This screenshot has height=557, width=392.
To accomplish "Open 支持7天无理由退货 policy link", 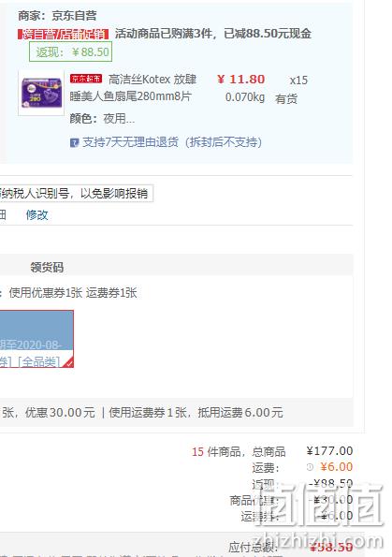I will 172,142.
